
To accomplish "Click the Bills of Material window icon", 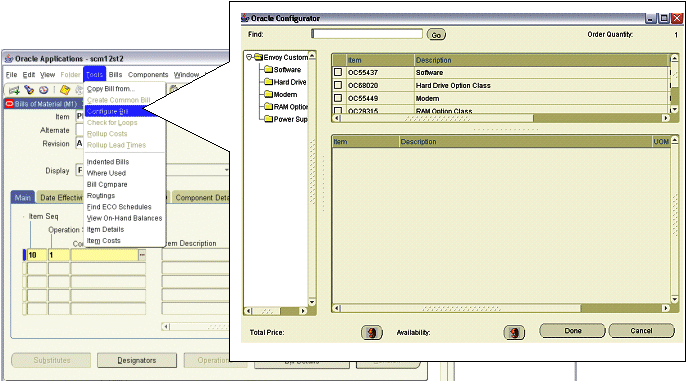I will (9, 104).
